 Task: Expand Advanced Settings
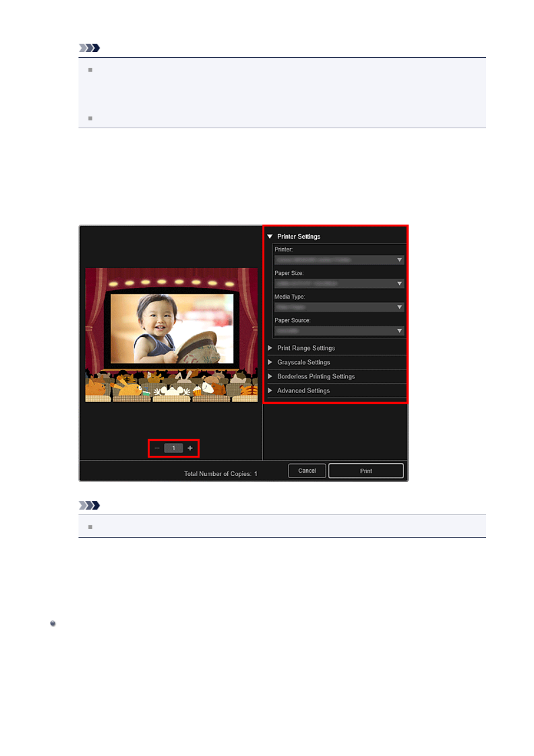[x=270, y=391]
